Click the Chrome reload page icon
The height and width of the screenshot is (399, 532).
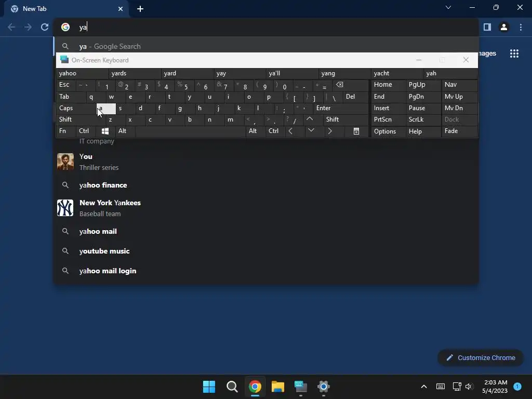(45, 27)
